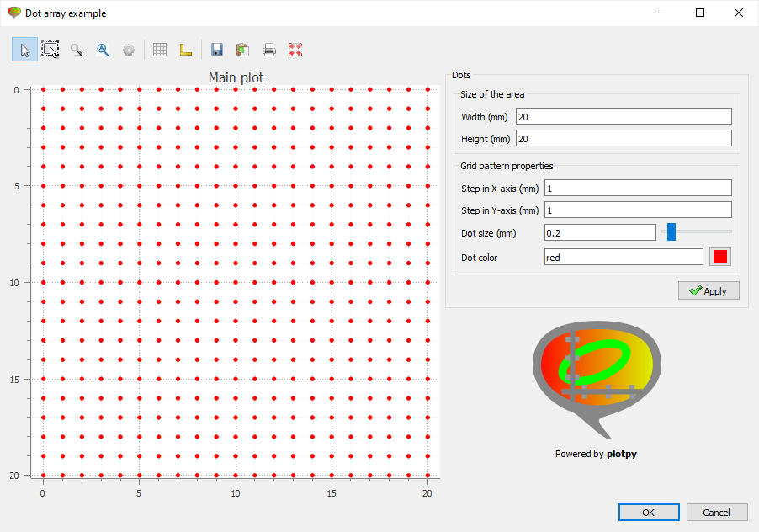Toggle the plot grid icon

[x=160, y=50]
